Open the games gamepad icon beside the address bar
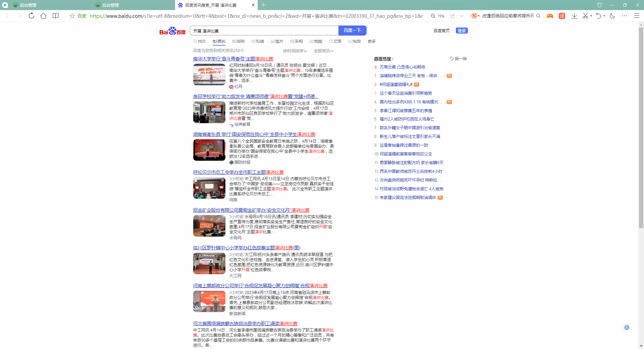 coord(550,16)
